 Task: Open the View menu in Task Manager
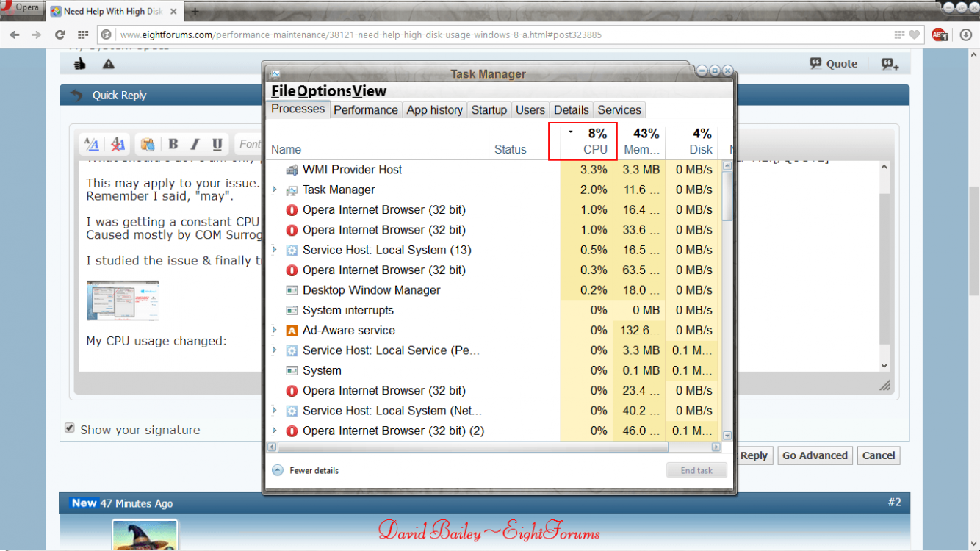click(370, 91)
